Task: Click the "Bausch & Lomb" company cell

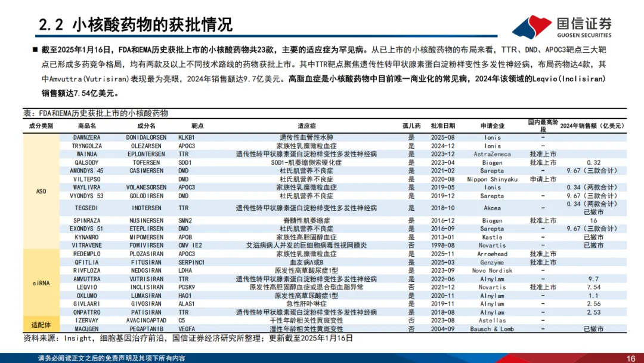Action: pyautogui.click(x=492, y=329)
